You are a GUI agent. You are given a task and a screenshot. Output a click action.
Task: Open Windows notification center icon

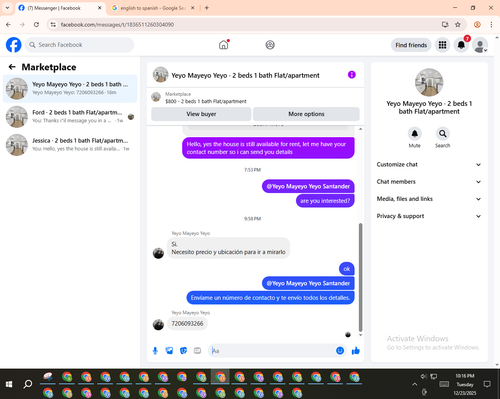coord(487,384)
